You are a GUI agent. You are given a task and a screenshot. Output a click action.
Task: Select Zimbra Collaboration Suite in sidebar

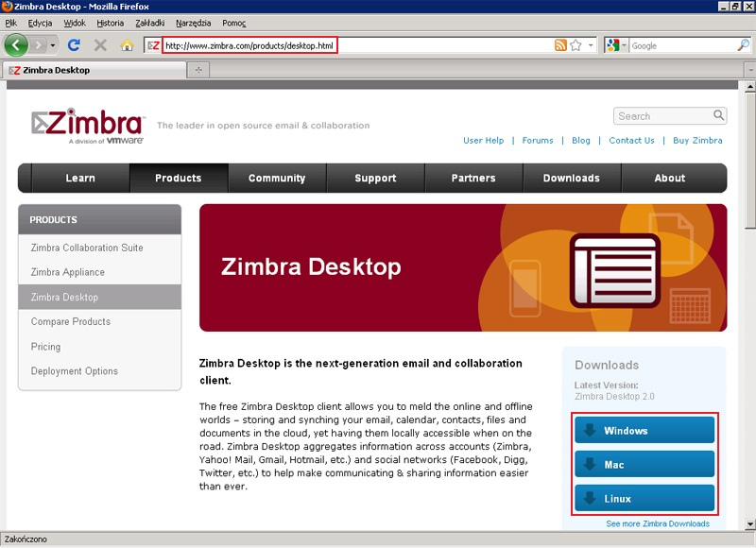(x=100, y=248)
